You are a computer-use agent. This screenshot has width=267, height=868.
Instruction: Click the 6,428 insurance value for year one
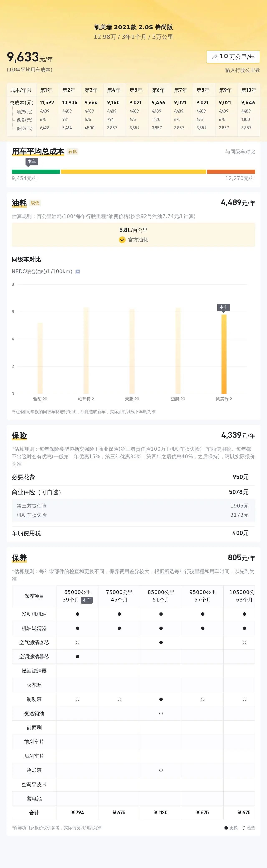tap(45, 128)
